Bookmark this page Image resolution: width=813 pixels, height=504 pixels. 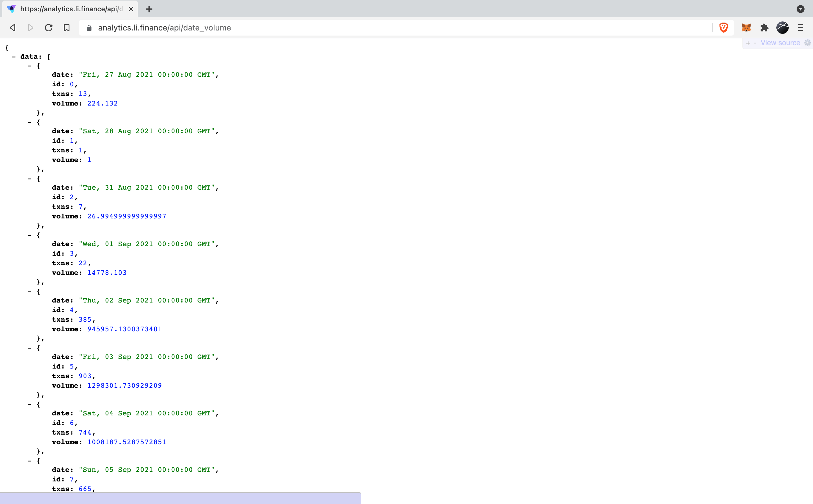(67, 28)
